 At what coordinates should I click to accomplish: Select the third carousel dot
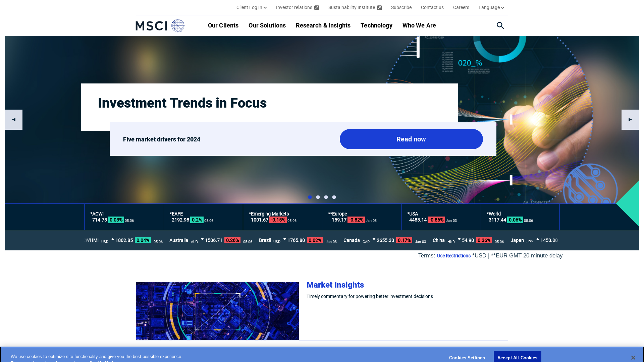tap(326, 197)
